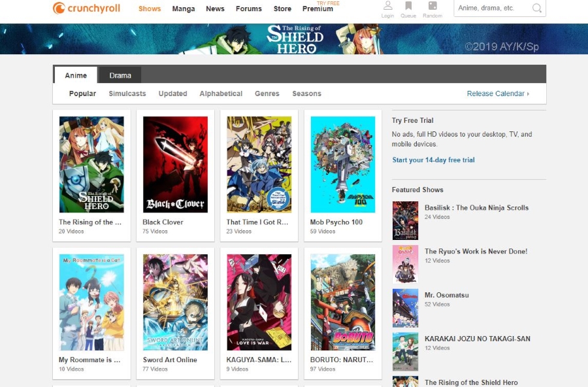Open The Ryuo's Work is Never Done! link
Screen dimensions: 588x387
[476, 251]
